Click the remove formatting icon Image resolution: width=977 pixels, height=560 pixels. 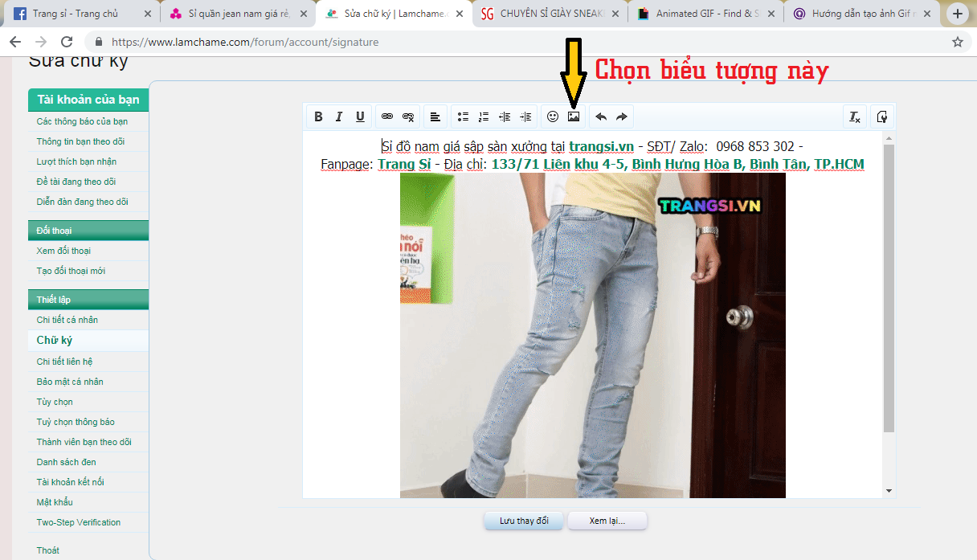pos(855,116)
